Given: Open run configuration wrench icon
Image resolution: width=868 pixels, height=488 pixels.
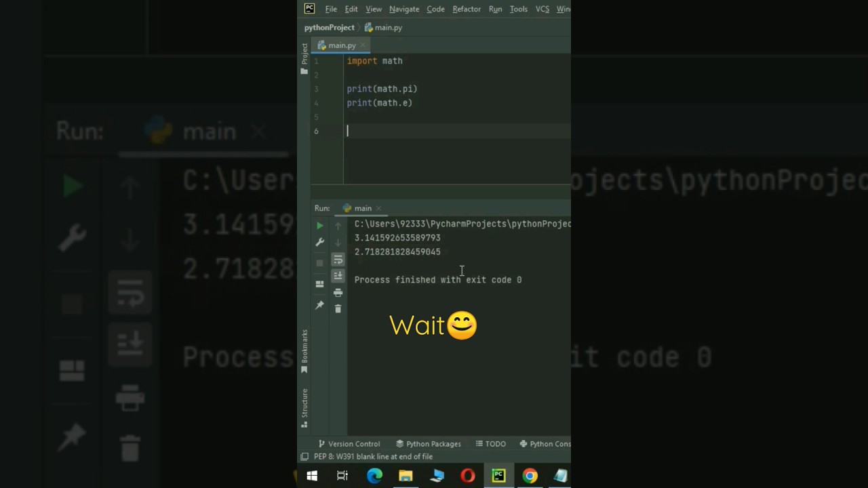Looking at the screenshot, I should tap(320, 242).
